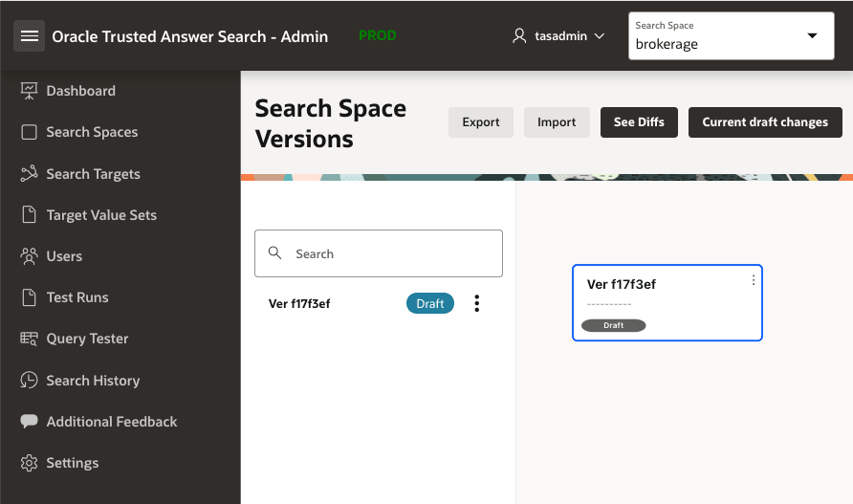The height and width of the screenshot is (504, 853).
Task: Open the Users section
Action: (64, 256)
